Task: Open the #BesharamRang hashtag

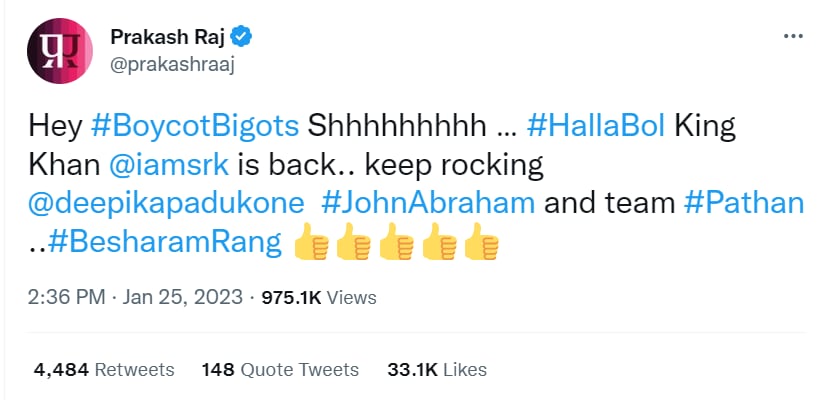Action: click(x=164, y=243)
